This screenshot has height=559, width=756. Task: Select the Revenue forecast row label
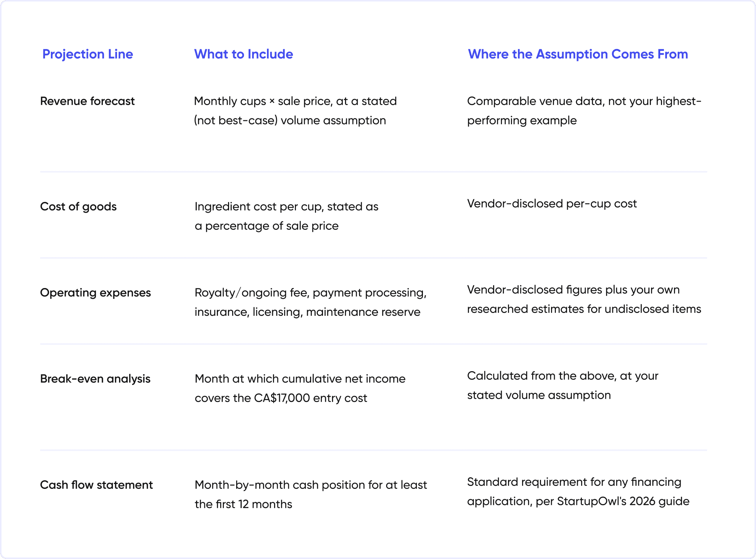click(87, 101)
